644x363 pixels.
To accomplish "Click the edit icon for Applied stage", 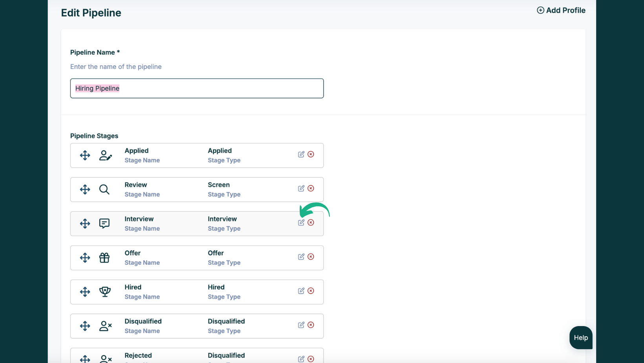I will tap(301, 154).
